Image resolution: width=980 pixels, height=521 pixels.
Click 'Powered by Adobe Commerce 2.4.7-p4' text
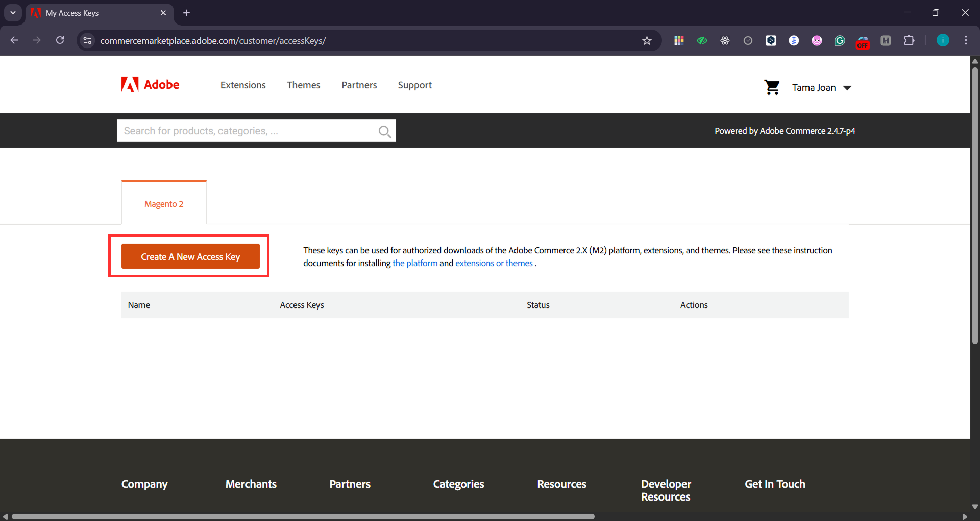[x=785, y=131]
